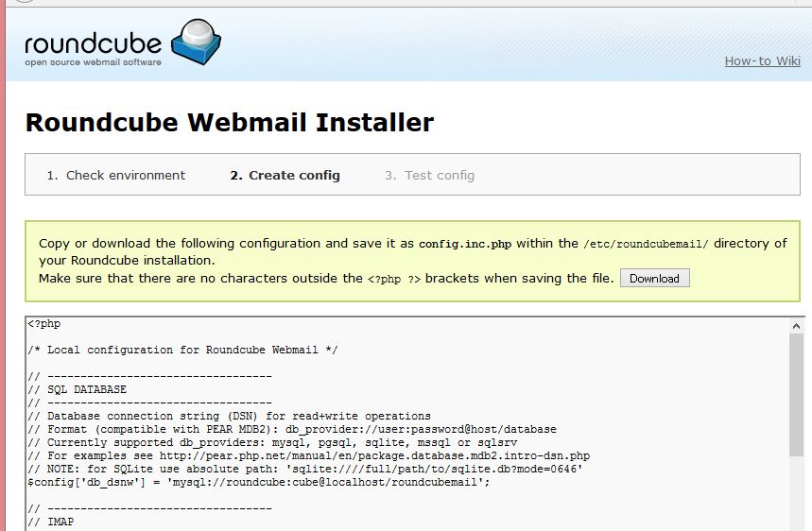Go to step 1 Check environment
This screenshot has width=812, height=531.
[115, 176]
